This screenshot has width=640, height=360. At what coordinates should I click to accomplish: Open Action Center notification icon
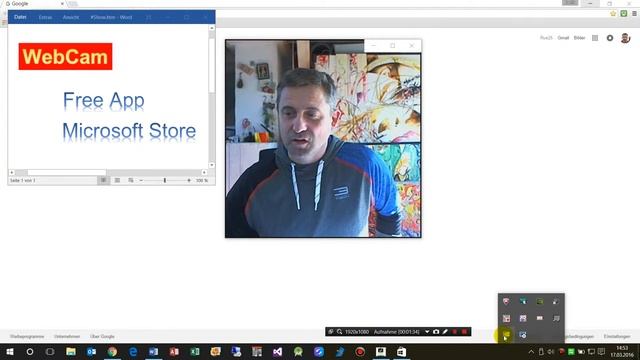(x=602, y=352)
